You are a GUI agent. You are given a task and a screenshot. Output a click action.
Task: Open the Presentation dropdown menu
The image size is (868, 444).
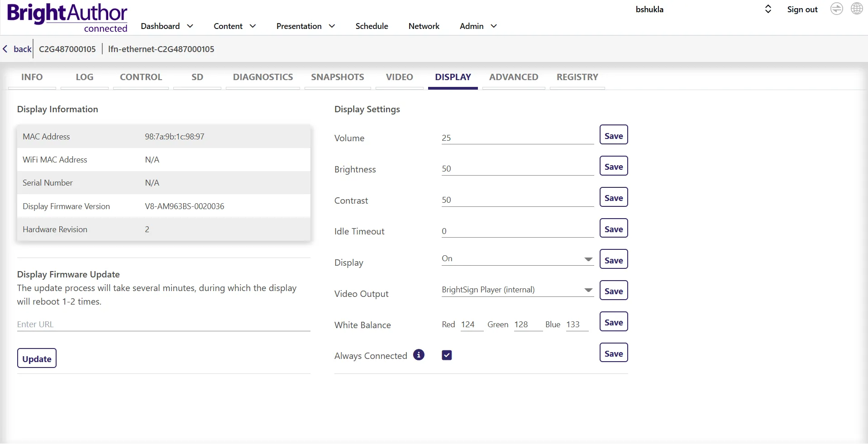[306, 26]
